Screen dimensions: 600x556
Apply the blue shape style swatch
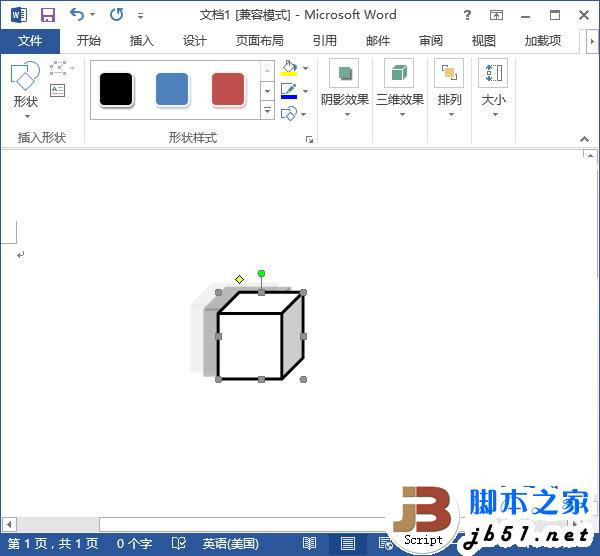pyautogui.click(x=172, y=90)
